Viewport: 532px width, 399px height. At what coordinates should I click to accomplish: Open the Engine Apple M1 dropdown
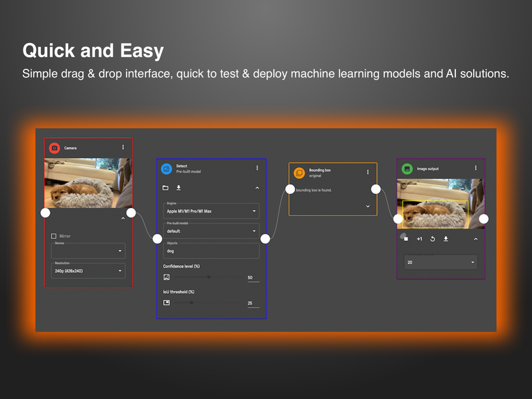tap(211, 211)
